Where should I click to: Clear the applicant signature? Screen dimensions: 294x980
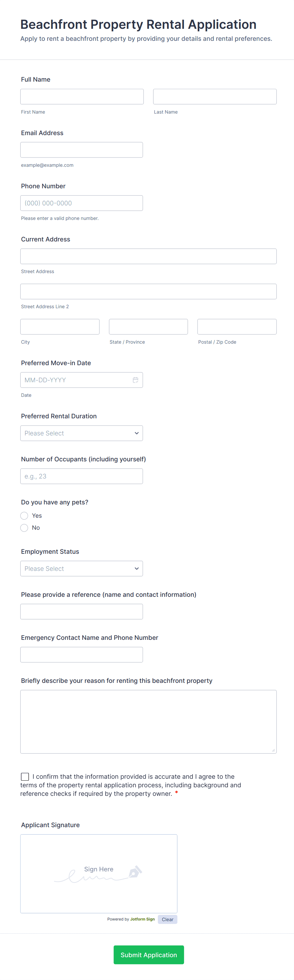coord(167,920)
